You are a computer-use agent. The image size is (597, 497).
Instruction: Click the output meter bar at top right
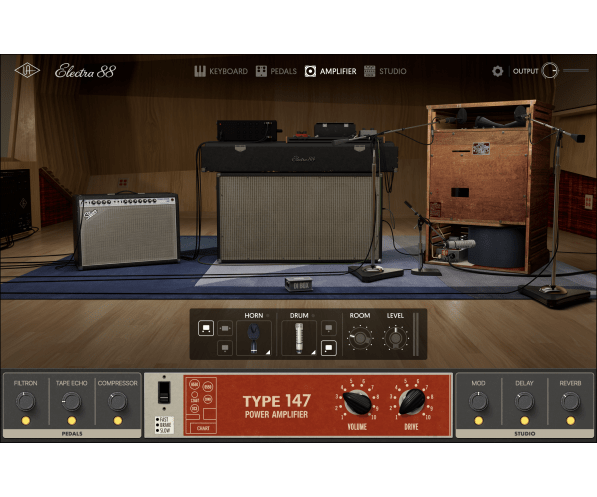pos(576,70)
